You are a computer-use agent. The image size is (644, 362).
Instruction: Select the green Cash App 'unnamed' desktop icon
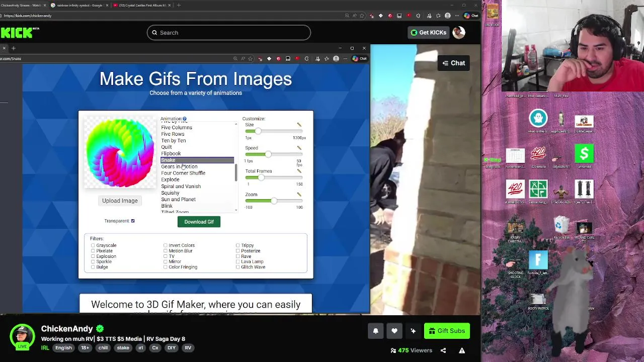click(x=584, y=156)
